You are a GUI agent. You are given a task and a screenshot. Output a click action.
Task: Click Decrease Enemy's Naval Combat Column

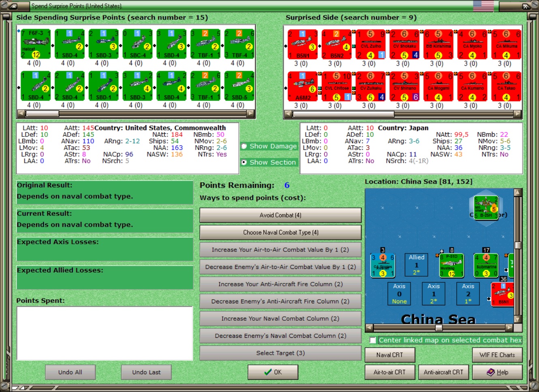click(280, 336)
